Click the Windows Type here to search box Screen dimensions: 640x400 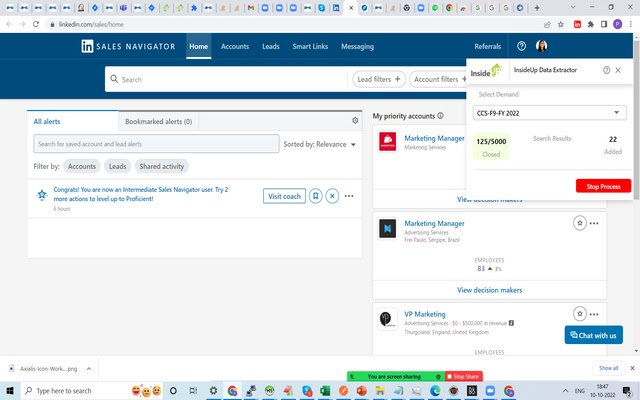tap(92, 391)
